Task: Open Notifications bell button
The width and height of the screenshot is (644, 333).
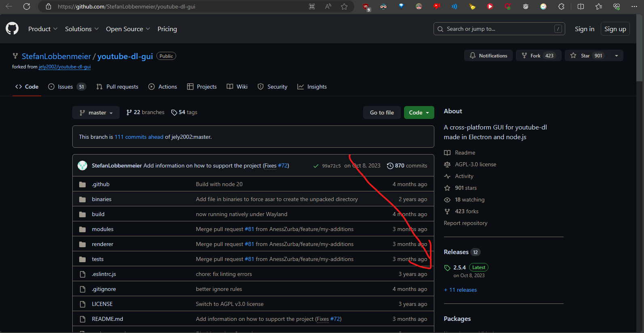Action: point(488,55)
